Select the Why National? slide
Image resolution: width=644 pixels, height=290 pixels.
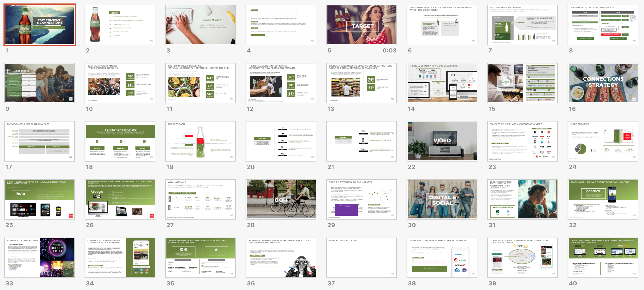(200, 199)
